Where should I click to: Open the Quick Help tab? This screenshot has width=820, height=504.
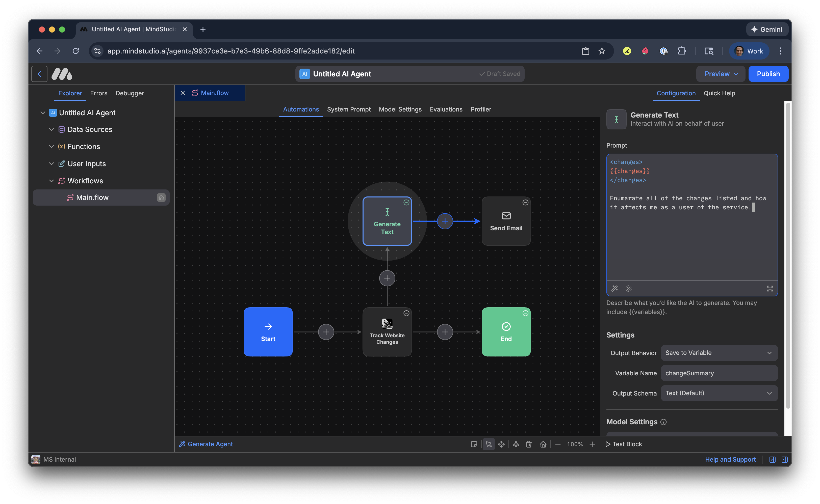(719, 93)
